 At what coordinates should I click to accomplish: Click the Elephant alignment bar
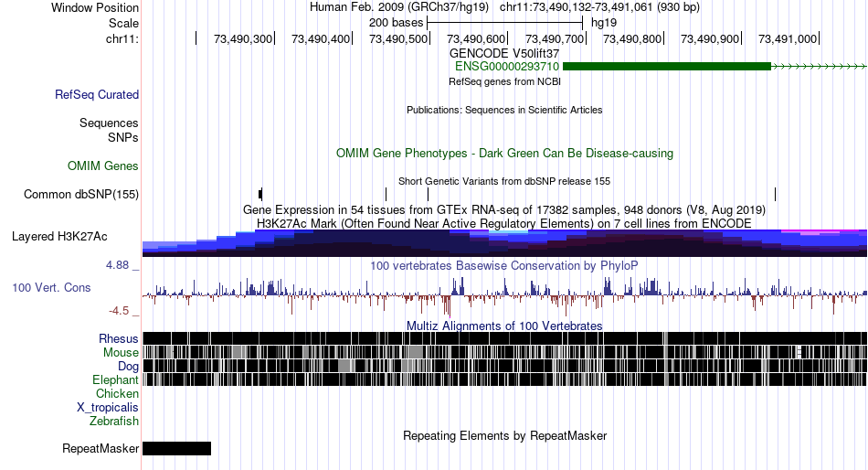tap(505, 379)
